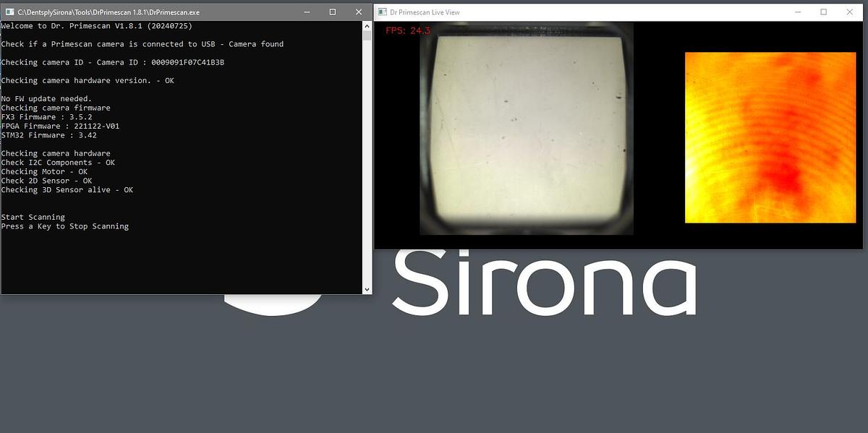Image resolution: width=868 pixels, height=433 pixels.
Task: Maximize the DrPrimescan.exe console window
Action: tap(332, 12)
